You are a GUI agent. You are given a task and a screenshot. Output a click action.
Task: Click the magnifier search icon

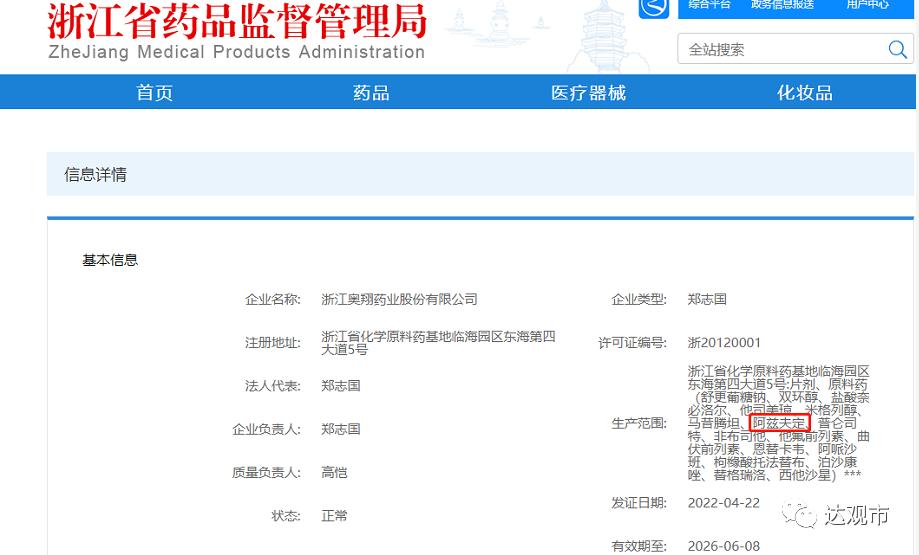pos(897,49)
